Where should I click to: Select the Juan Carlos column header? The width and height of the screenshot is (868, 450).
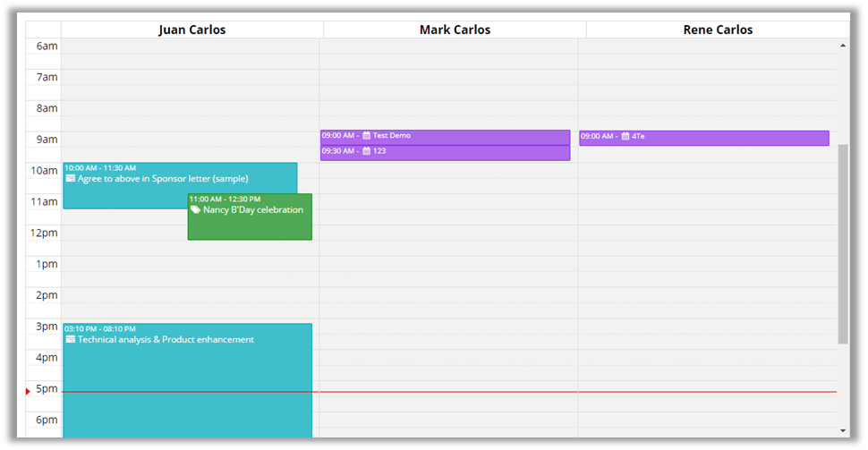[191, 30]
